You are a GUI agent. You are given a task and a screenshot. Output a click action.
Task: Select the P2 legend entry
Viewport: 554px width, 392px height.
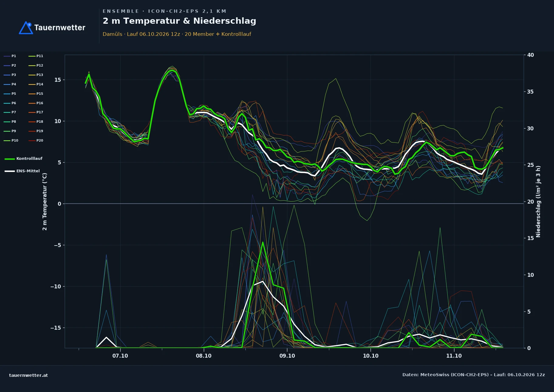[x=10, y=65]
